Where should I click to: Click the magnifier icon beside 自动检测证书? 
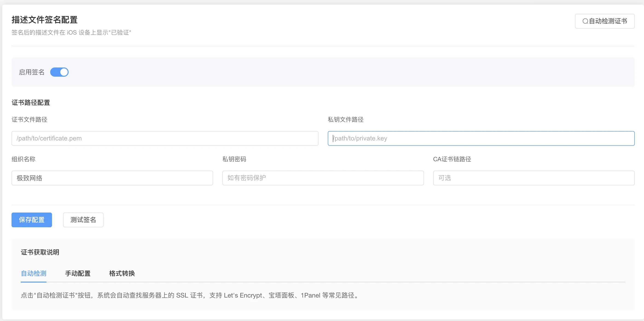[586, 21]
